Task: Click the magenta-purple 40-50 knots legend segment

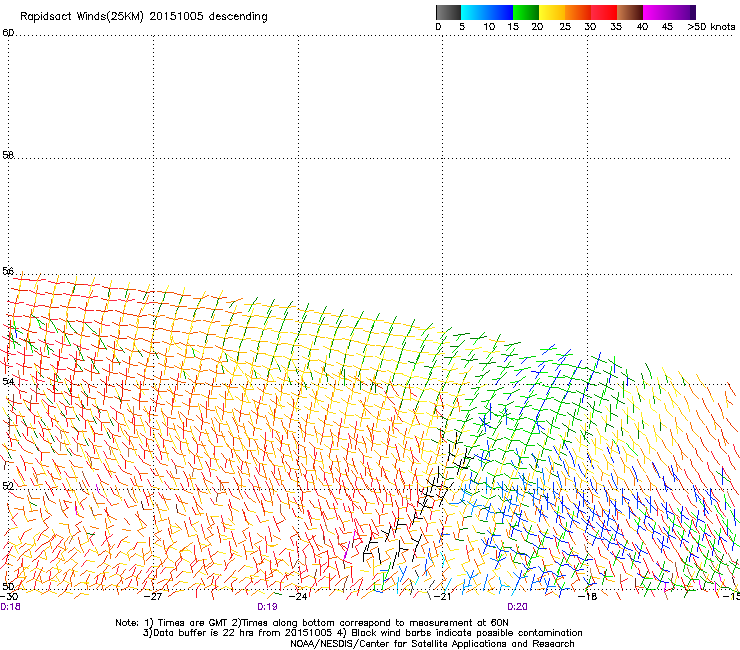Action: (669, 12)
